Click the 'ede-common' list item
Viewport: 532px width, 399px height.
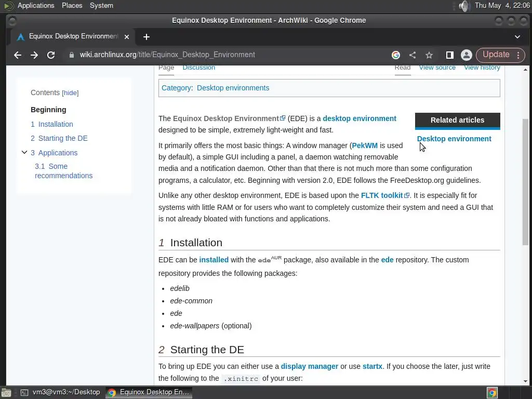pyautogui.click(x=191, y=301)
